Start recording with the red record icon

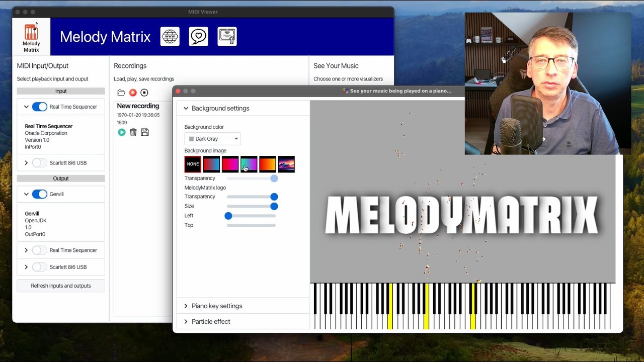tap(133, 93)
